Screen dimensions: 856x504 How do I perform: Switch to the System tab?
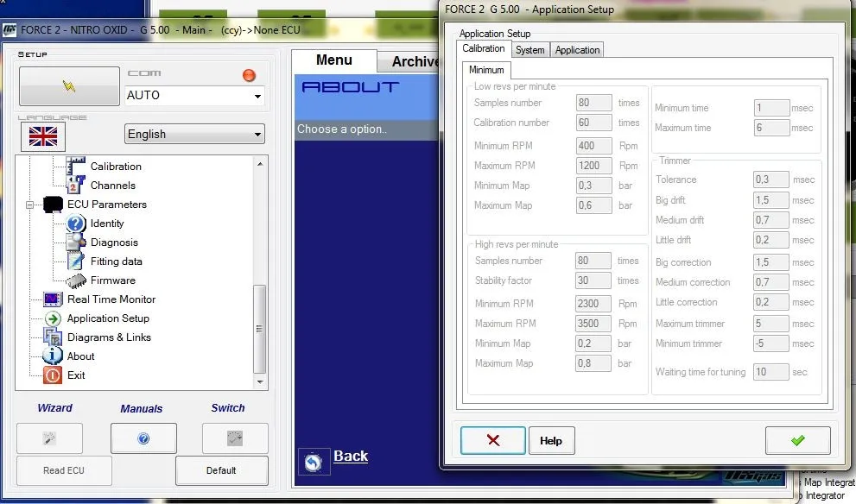529,50
